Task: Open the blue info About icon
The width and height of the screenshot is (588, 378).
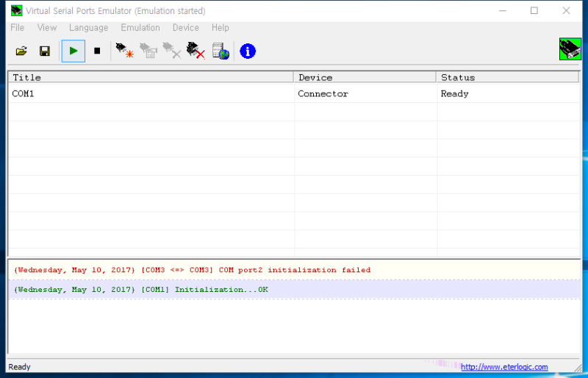Action: 248,51
